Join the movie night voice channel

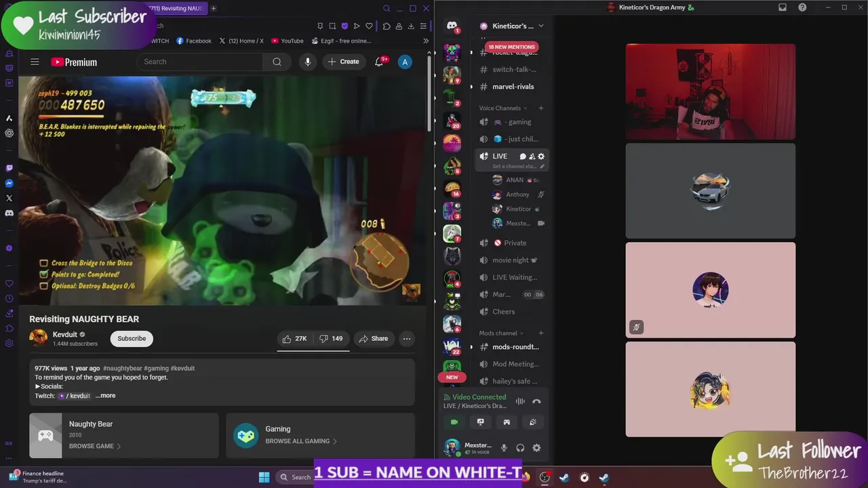(512, 260)
